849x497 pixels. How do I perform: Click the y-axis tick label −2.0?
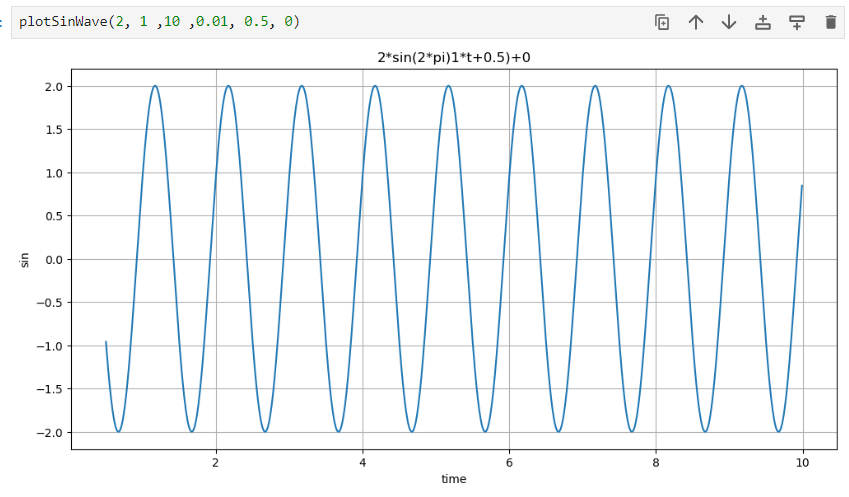(50, 433)
